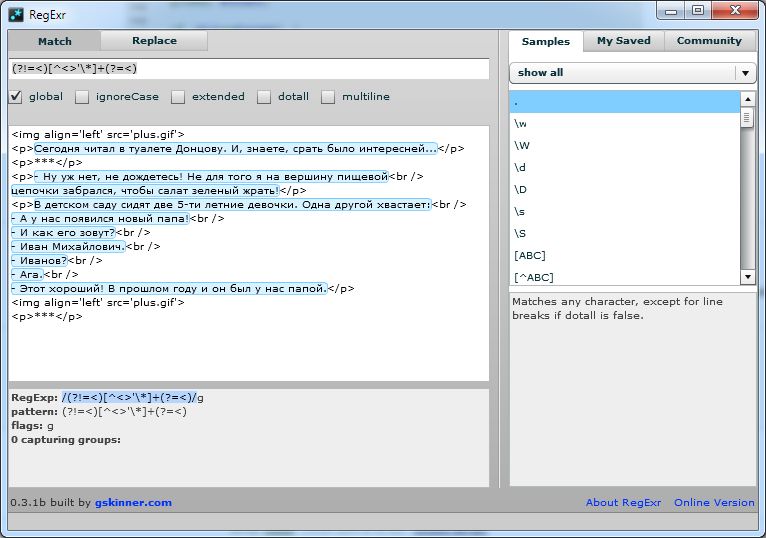This screenshot has width=766, height=538.
Task: Enable the ignoreCase checkbox
Action: [x=82, y=97]
